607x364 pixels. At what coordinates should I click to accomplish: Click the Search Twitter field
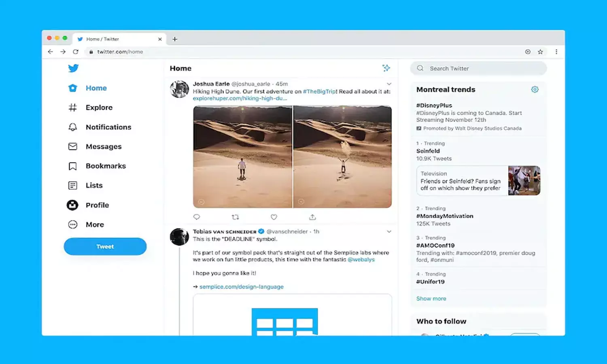(x=482, y=68)
